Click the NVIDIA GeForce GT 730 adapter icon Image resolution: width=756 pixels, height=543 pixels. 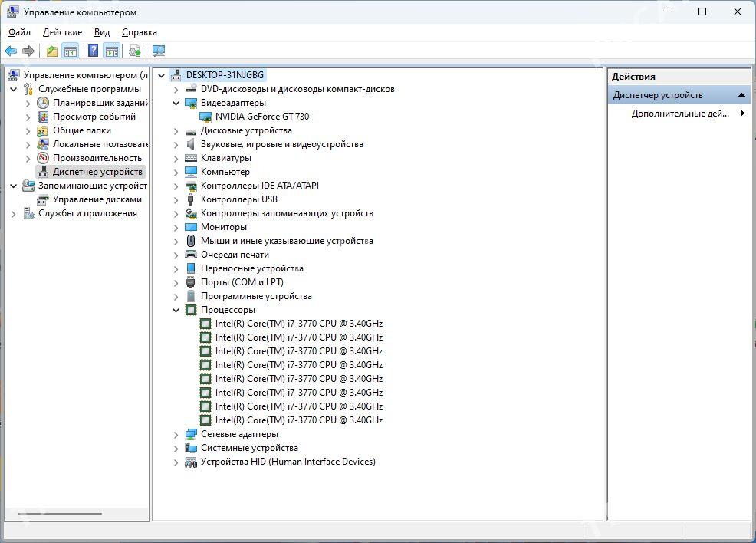click(205, 117)
